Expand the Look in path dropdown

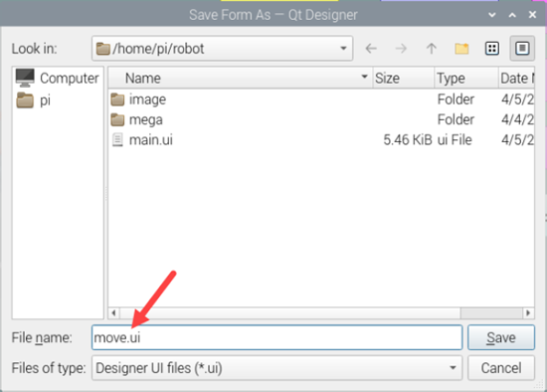point(343,48)
